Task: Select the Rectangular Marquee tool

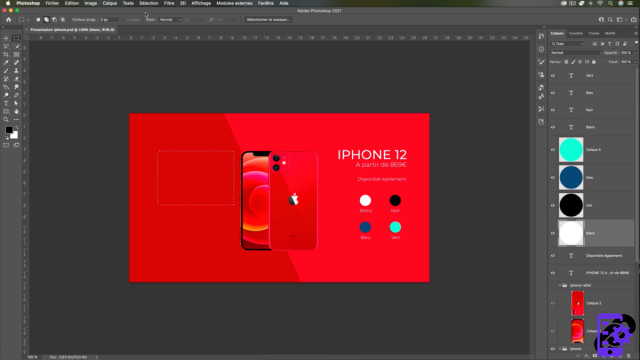Action: (x=16, y=38)
